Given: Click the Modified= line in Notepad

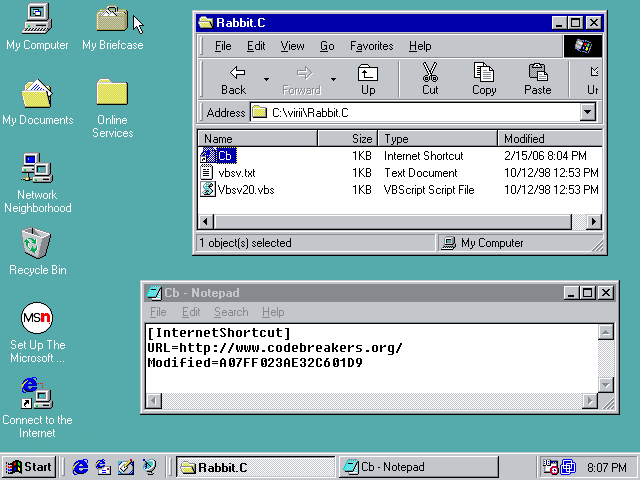Looking at the screenshot, I should (255, 363).
